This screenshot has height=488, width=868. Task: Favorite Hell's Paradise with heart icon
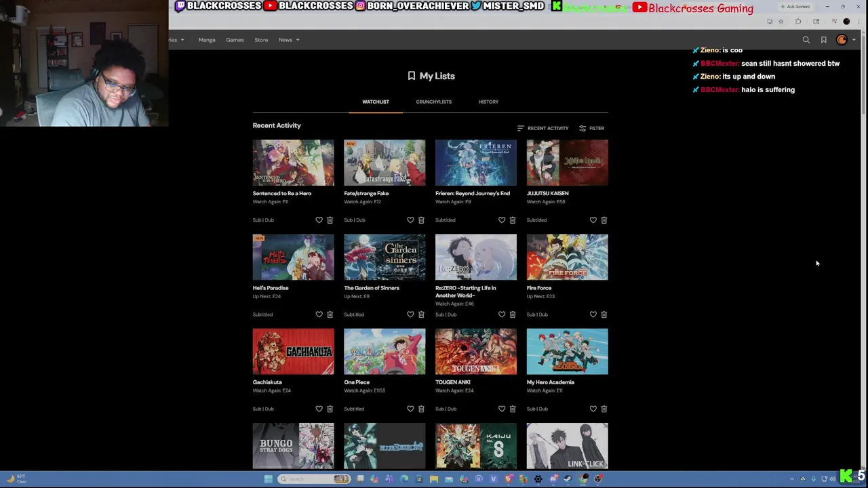tap(319, 314)
